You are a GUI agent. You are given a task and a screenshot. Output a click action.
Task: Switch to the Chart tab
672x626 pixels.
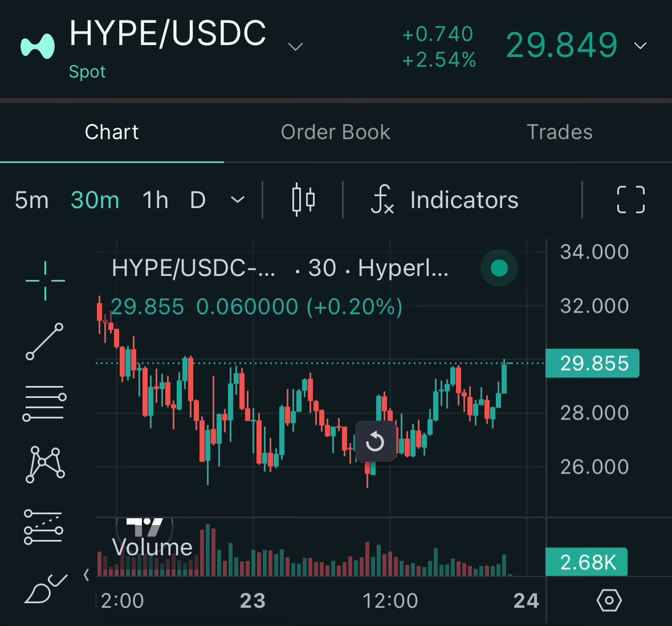tap(111, 132)
